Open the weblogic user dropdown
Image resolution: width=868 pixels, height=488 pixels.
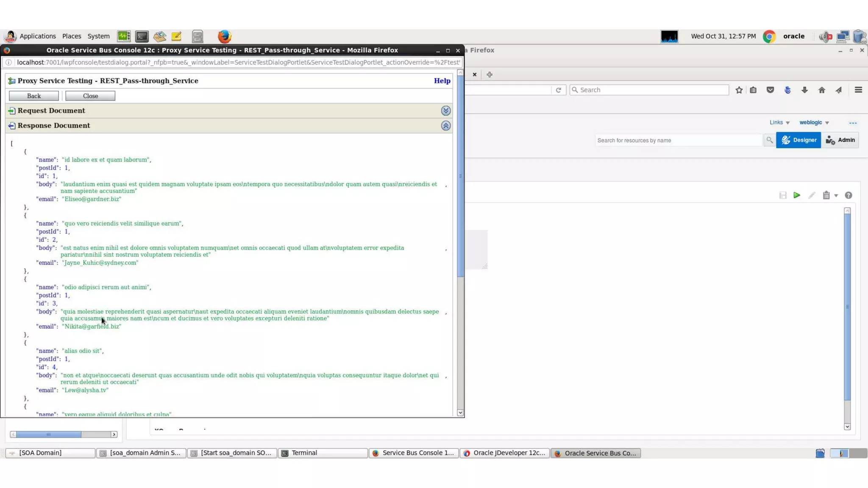pos(814,122)
